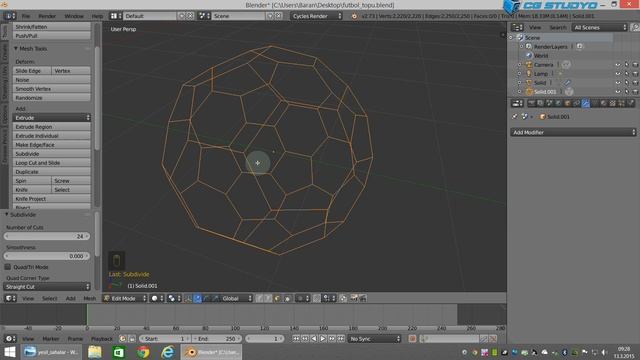Open the Render menu
Screen dimensions: 640x360
pyautogui.click(x=47, y=16)
